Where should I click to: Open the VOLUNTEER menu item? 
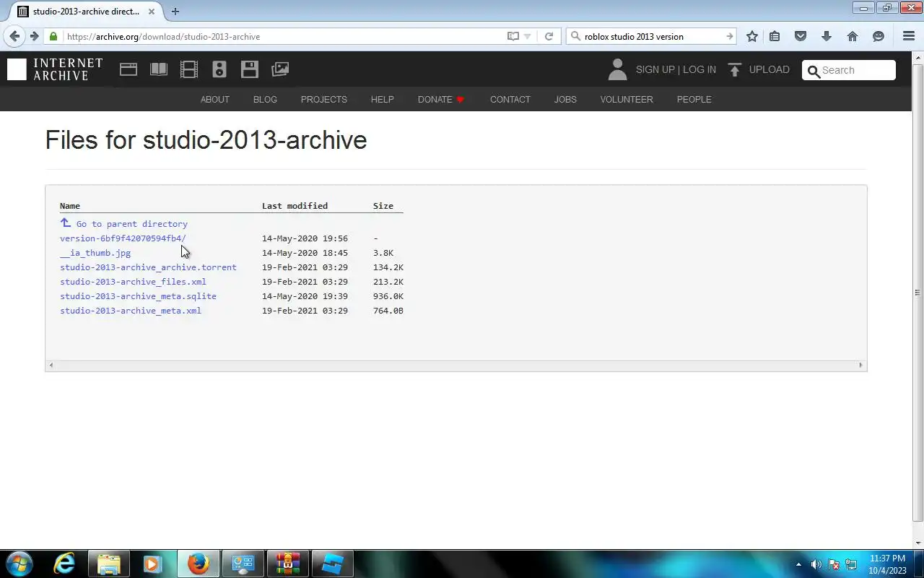tap(627, 100)
